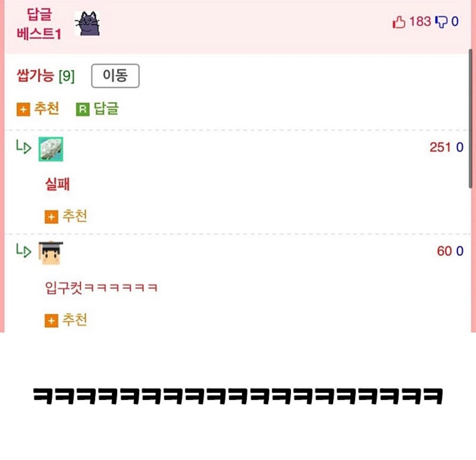Click the thumbs-up icon beside 183
This screenshot has width=476, height=460.
click(399, 22)
